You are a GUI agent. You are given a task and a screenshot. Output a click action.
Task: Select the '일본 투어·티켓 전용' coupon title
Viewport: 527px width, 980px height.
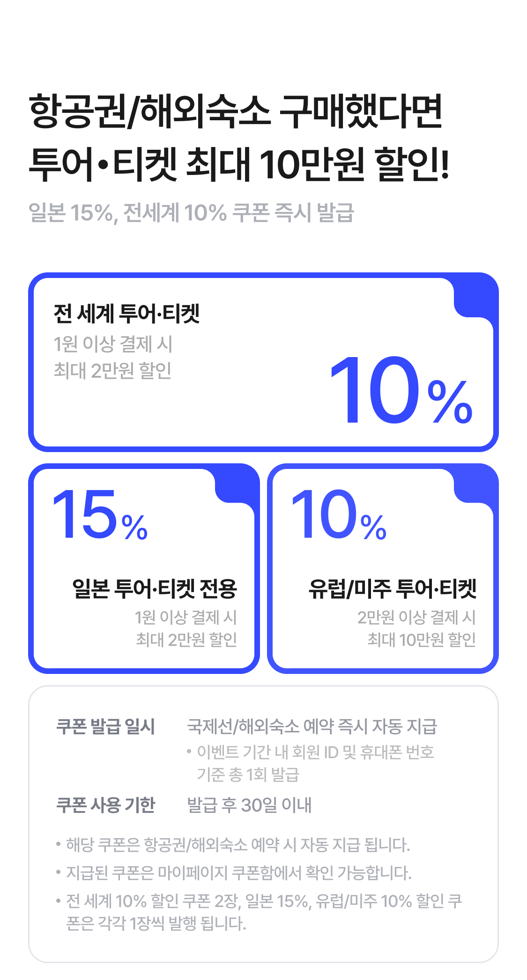point(155,588)
